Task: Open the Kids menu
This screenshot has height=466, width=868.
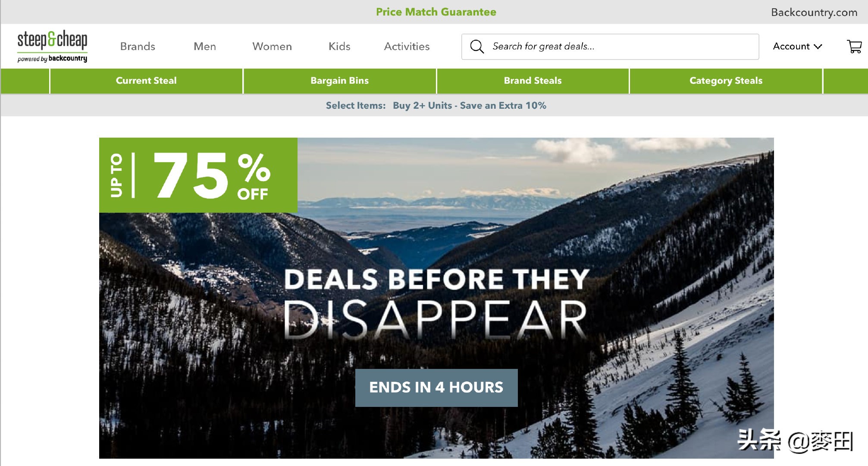Action: click(339, 46)
